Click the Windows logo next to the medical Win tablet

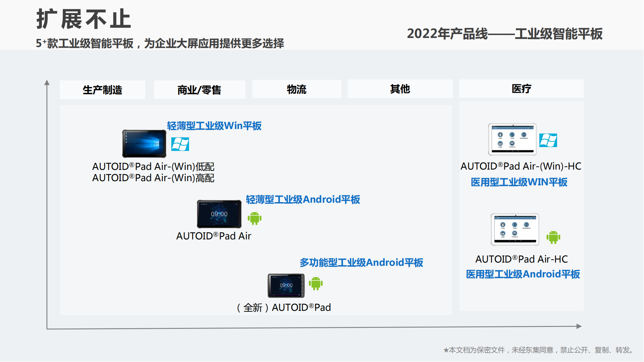(x=548, y=140)
